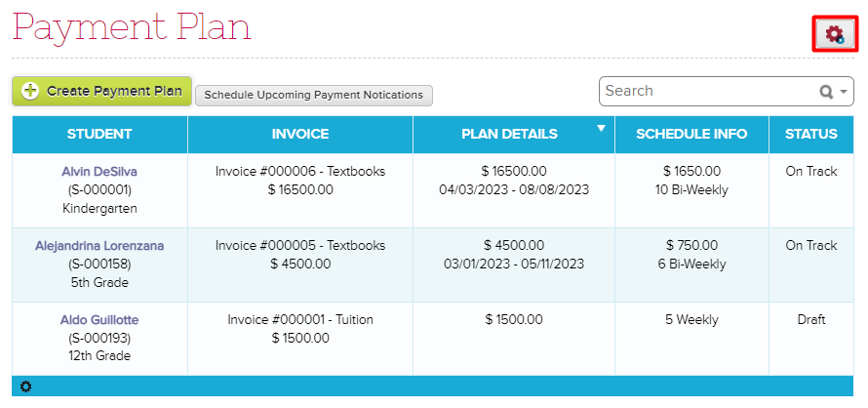Expand the search options dropdown arrow

click(x=844, y=92)
